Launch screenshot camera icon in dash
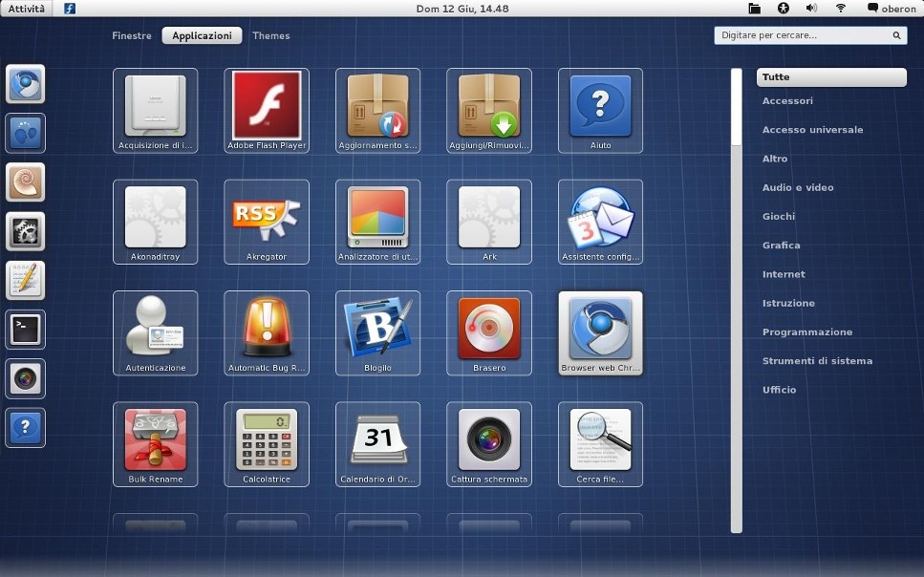Screen dimensions: 924x577 tap(26, 378)
